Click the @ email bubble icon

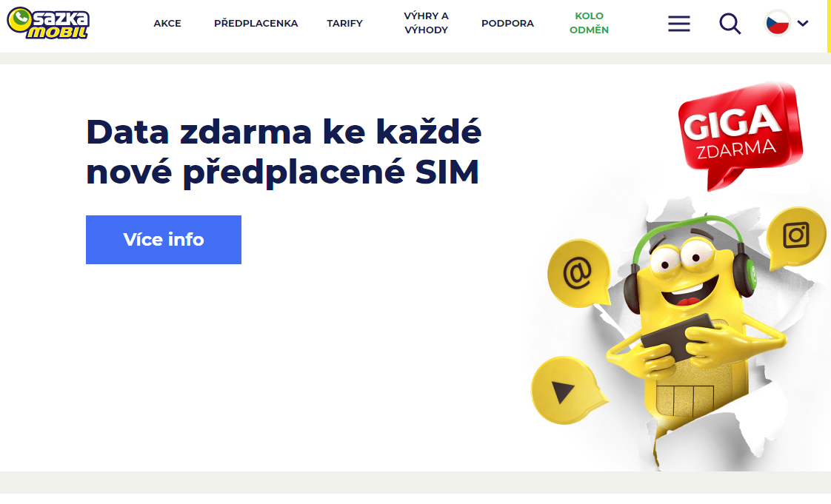pyautogui.click(x=578, y=274)
